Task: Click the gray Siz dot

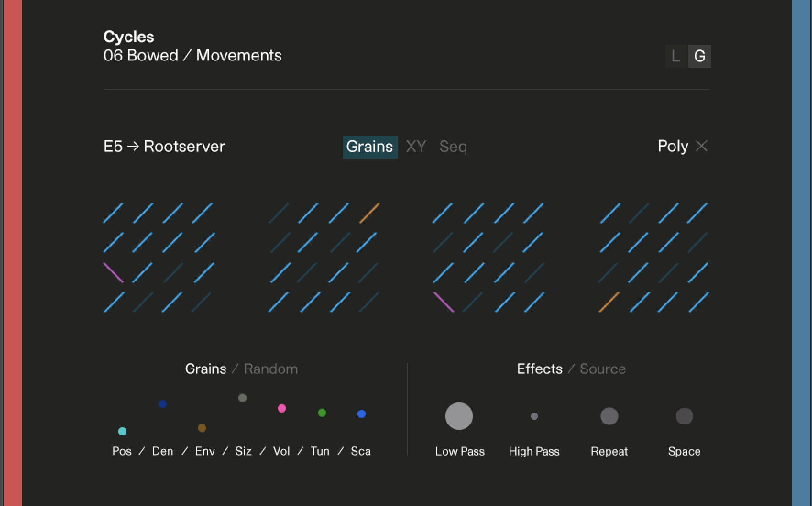Action: tap(242, 398)
